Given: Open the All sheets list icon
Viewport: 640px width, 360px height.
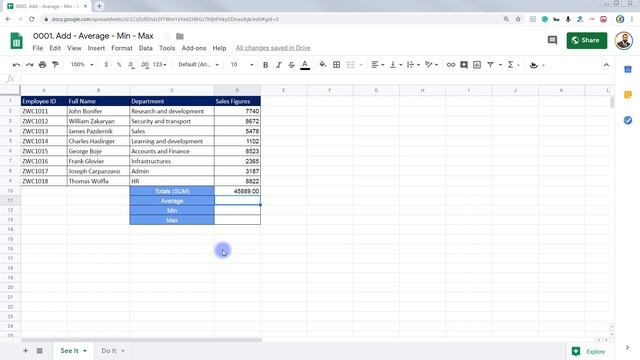Looking at the screenshot, I should coord(40,351).
